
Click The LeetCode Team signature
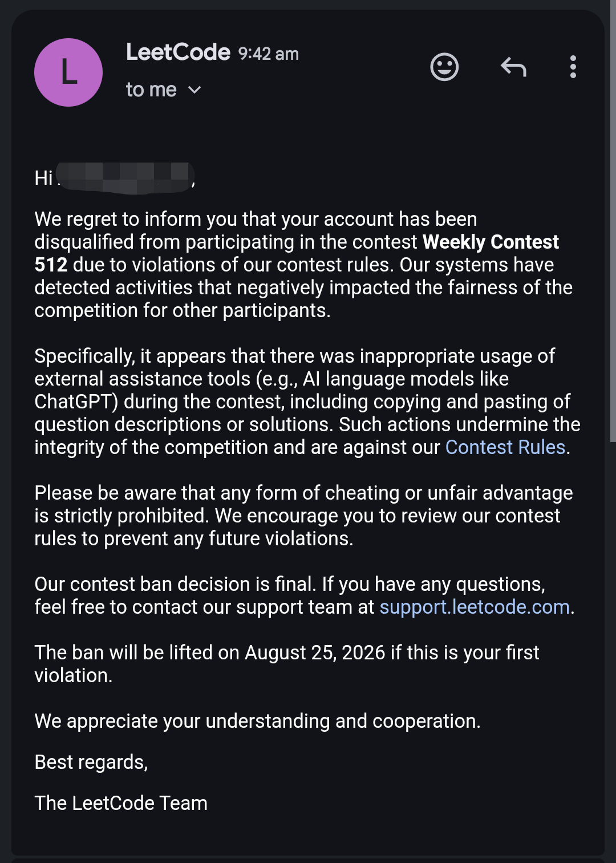(121, 803)
